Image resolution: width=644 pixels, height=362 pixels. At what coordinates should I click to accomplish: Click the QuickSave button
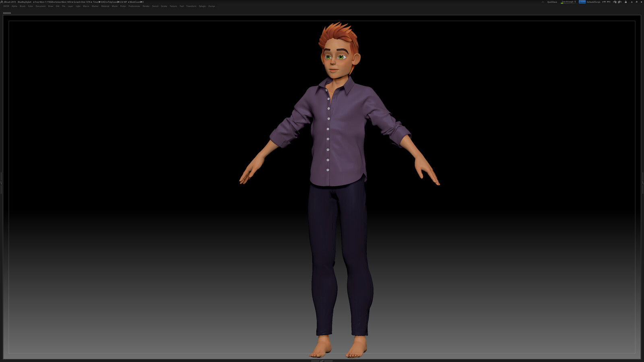pyautogui.click(x=552, y=2)
